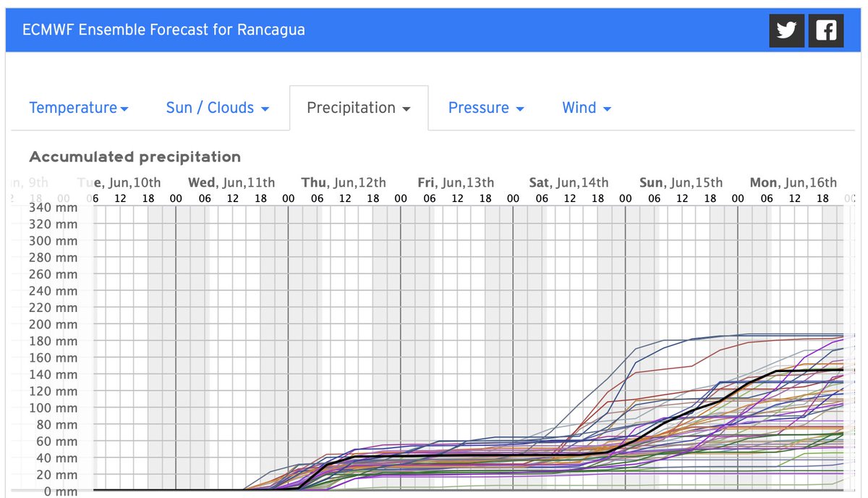Open the Wind tab

click(x=587, y=108)
